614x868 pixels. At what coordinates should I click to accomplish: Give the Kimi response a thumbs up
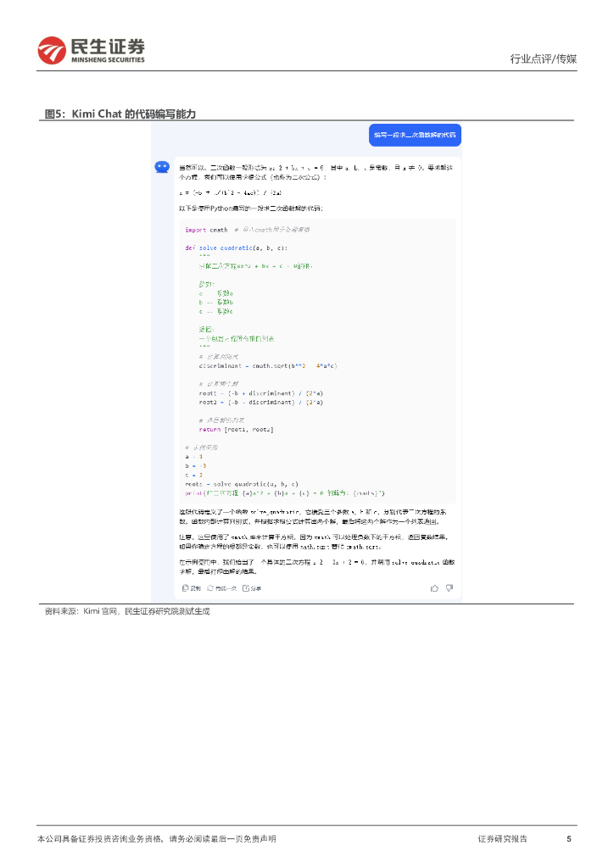click(435, 587)
